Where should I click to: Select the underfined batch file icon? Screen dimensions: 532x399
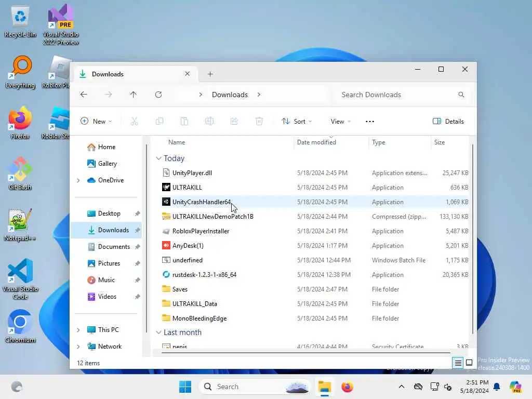(x=166, y=260)
